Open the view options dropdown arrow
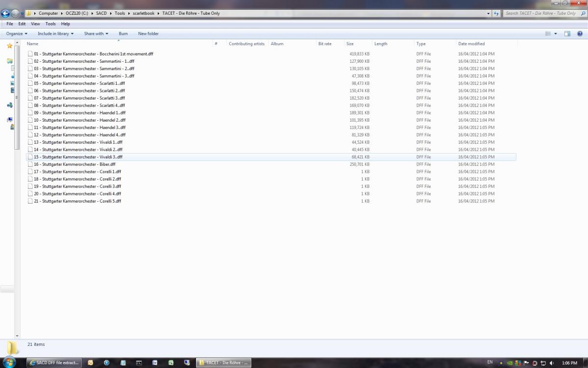This screenshot has height=368, width=588. [556, 34]
